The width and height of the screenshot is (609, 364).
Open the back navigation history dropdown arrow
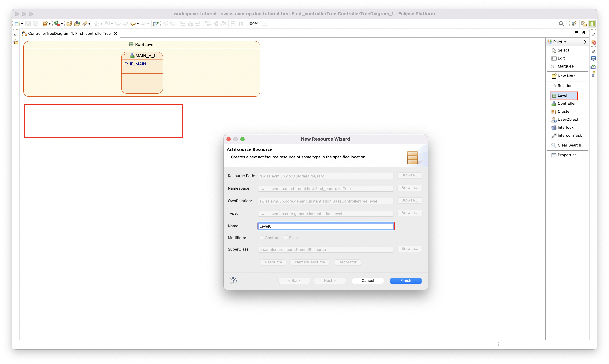pos(138,24)
